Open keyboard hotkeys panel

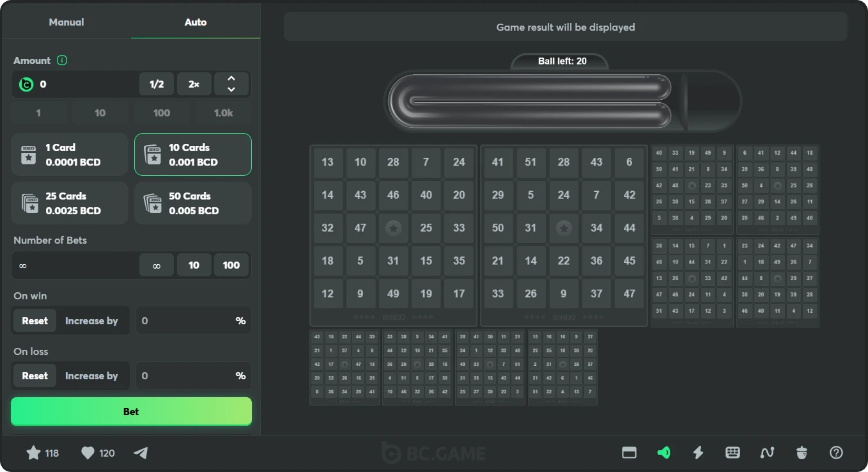point(732,452)
